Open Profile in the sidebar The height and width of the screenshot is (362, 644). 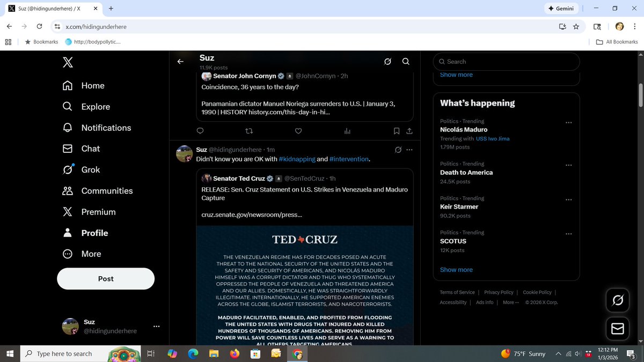coord(85,233)
